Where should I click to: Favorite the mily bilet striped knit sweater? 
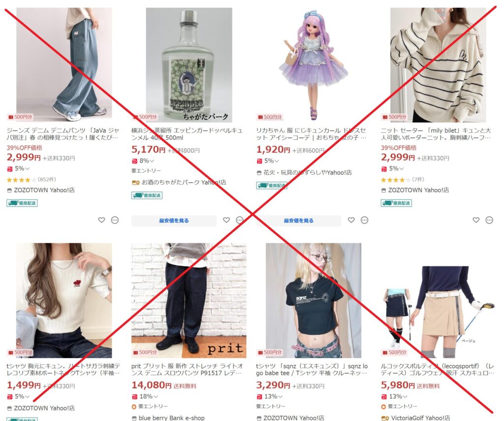[476, 220]
